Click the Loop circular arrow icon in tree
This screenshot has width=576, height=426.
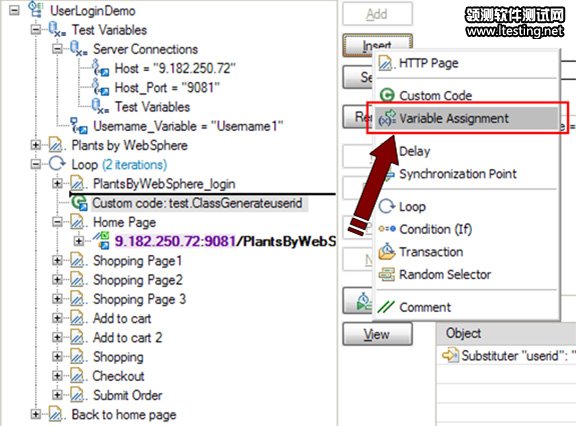point(57,164)
